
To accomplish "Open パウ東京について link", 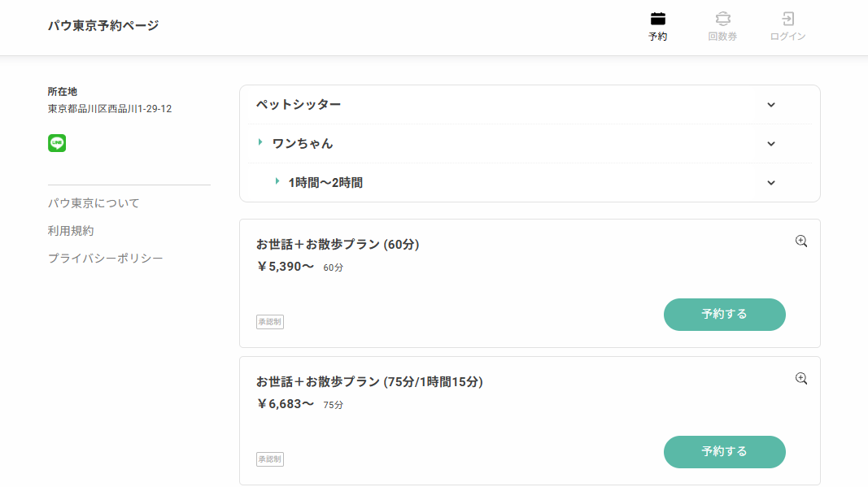I will coord(94,203).
